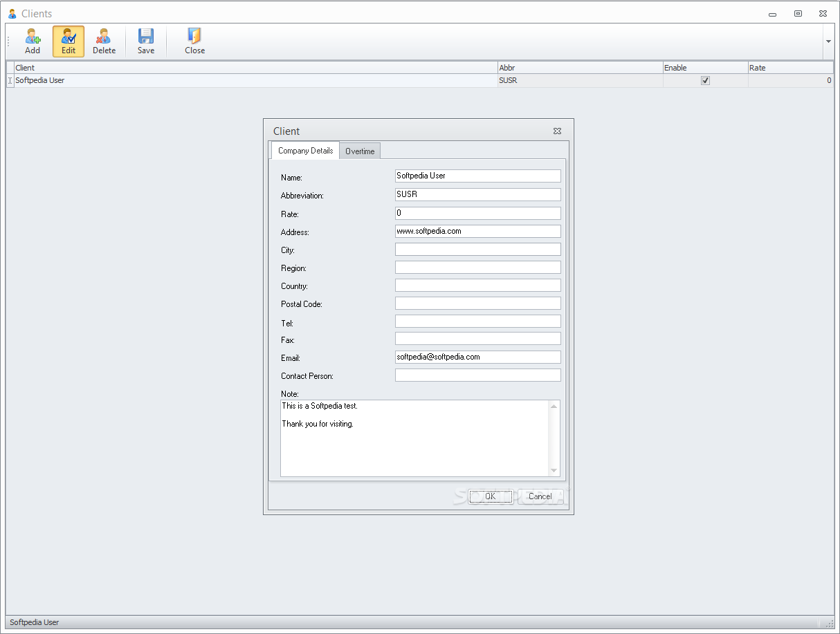The image size is (840, 634).
Task: Click the Country input field
Action: (x=478, y=285)
